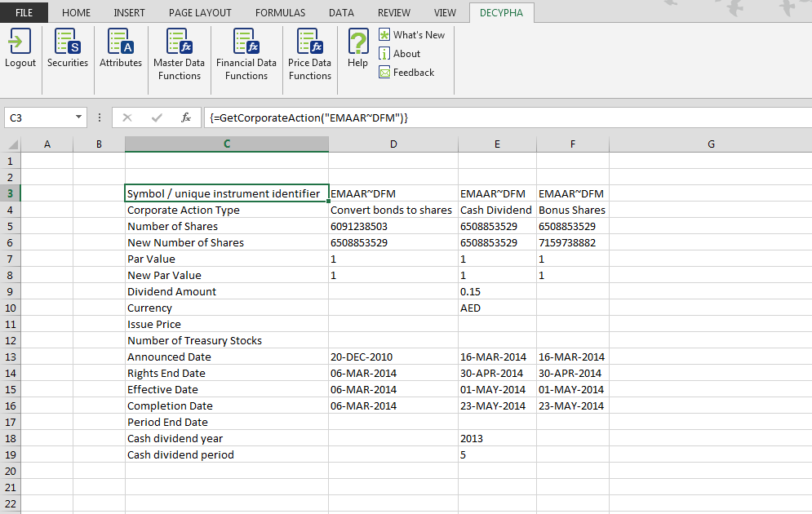Viewport: 812px width, 514px height.
Task: Click the What's New label
Action: point(419,35)
